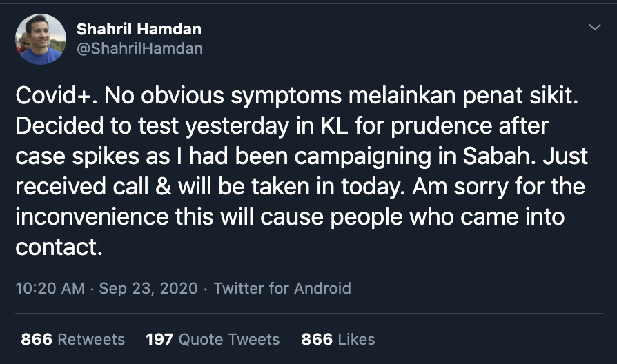The height and width of the screenshot is (364, 617).
Task: Click the @ShahrilHamdan handle
Action: click(x=139, y=49)
